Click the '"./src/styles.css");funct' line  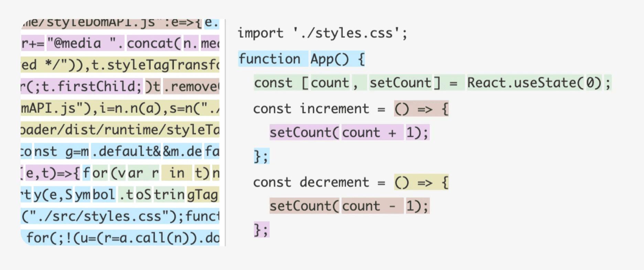120,216
